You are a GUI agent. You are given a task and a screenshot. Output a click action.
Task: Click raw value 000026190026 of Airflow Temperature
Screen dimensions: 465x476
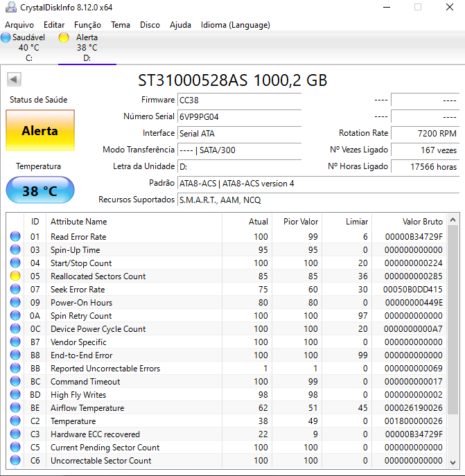[x=413, y=407]
